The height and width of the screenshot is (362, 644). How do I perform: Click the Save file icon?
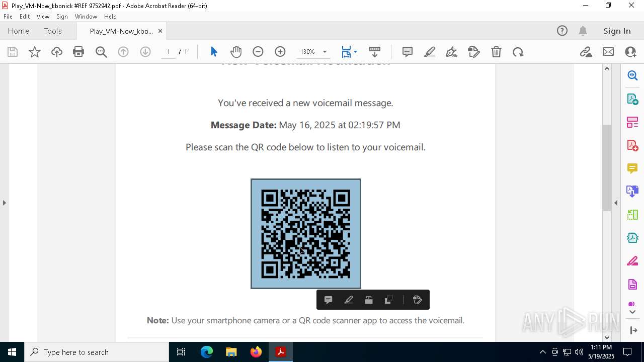click(x=13, y=52)
